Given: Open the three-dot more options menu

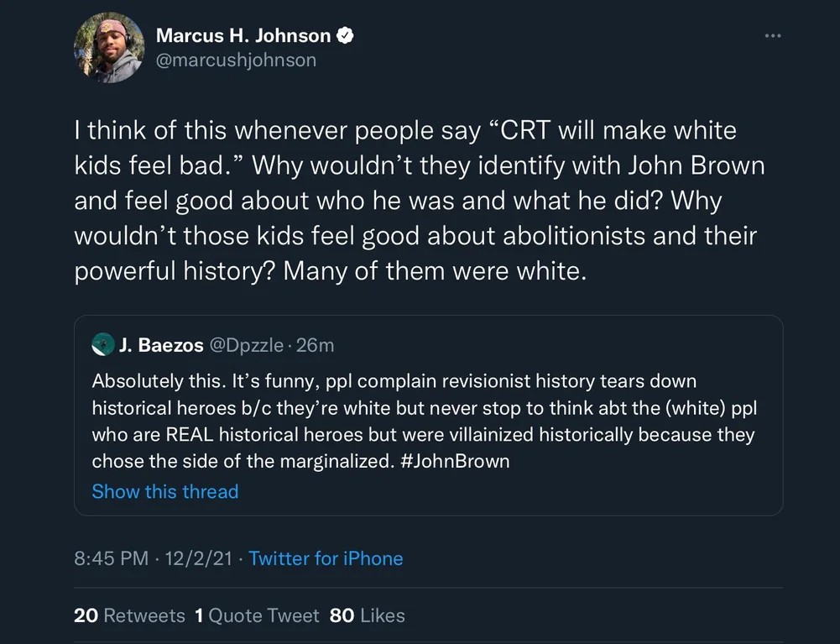Looking at the screenshot, I should (772, 36).
